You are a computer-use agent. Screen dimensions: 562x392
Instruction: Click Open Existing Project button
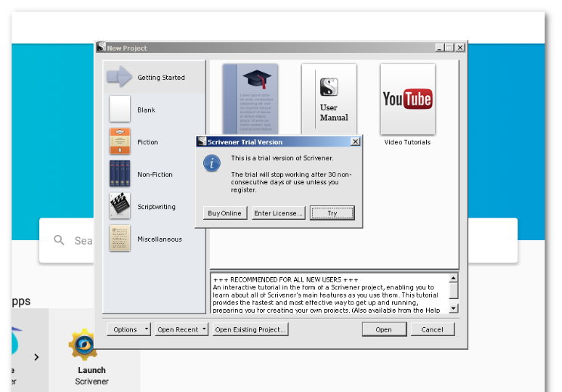tap(250, 329)
